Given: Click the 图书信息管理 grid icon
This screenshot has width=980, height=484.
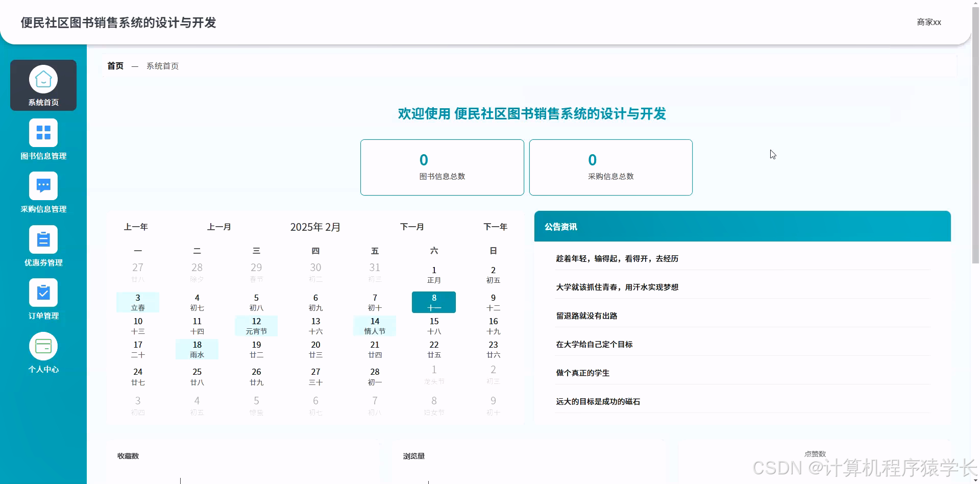Looking at the screenshot, I should [x=43, y=133].
